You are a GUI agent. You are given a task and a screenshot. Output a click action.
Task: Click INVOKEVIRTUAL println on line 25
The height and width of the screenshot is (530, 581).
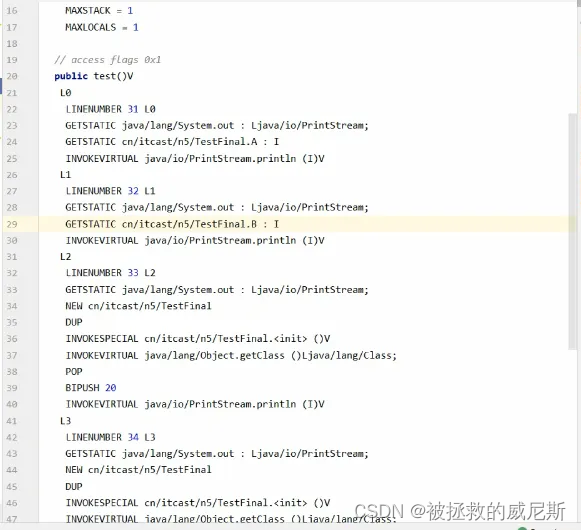coord(195,158)
